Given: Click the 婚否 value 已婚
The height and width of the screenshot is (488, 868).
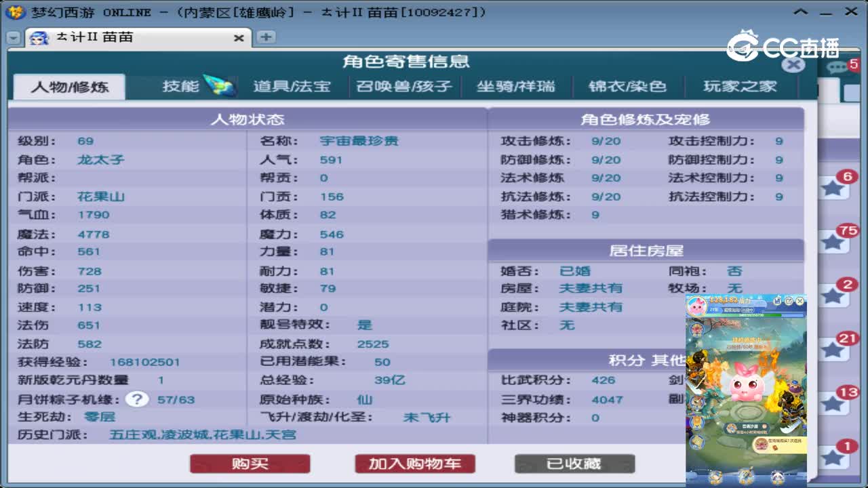Looking at the screenshot, I should pos(575,270).
